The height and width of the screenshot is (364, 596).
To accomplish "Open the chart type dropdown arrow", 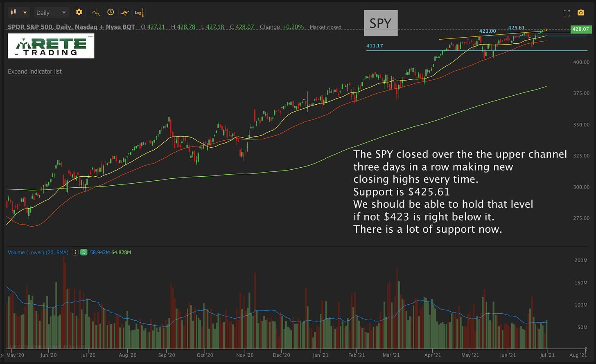I will point(25,13).
